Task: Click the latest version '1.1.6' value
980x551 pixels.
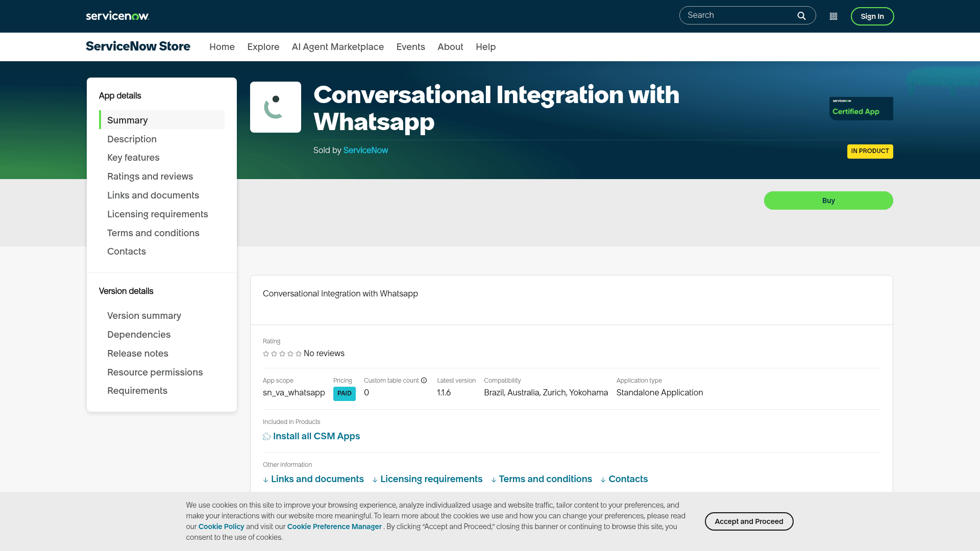Action: [444, 393]
